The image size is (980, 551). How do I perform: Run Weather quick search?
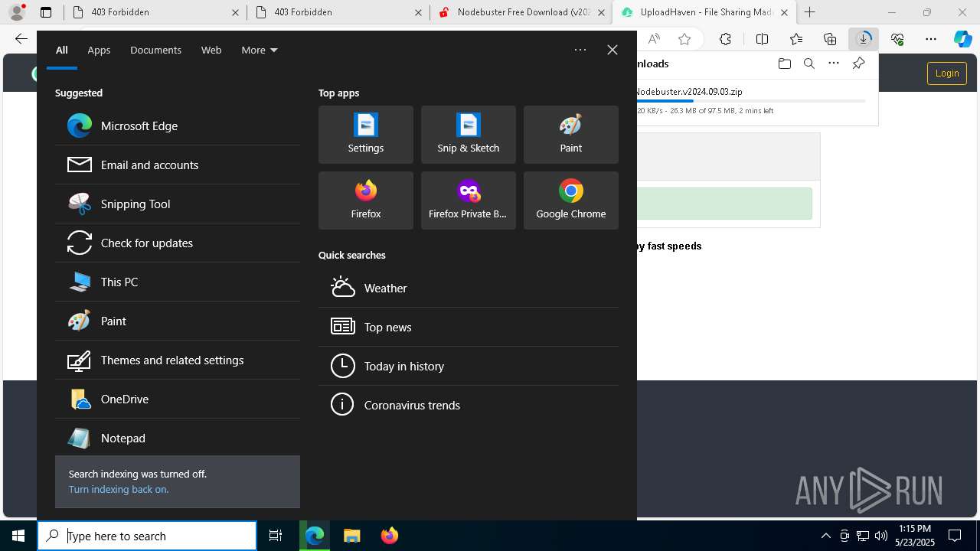tap(469, 288)
